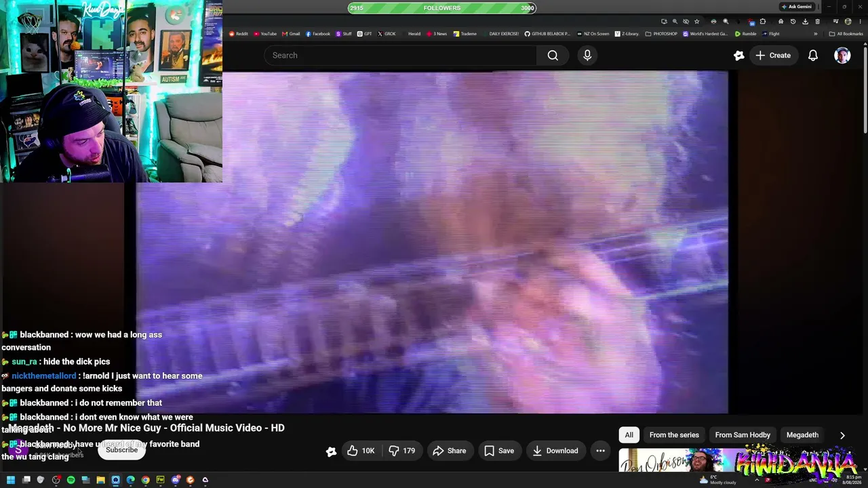Image resolution: width=868 pixels, height=488 pixels.
Task: Open the DAILY EXERCISE! bookmark
Action: (x=500, y=34)
